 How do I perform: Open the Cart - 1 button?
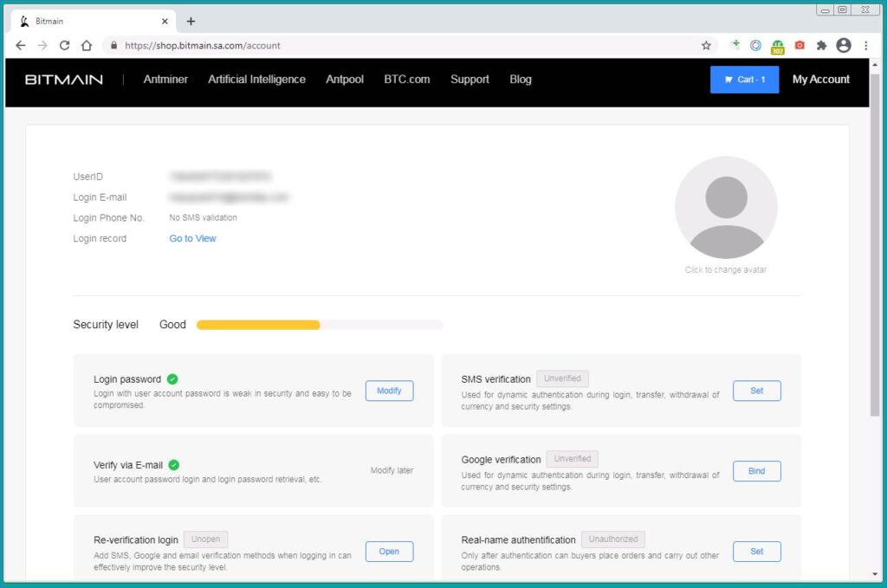point(744,80)
